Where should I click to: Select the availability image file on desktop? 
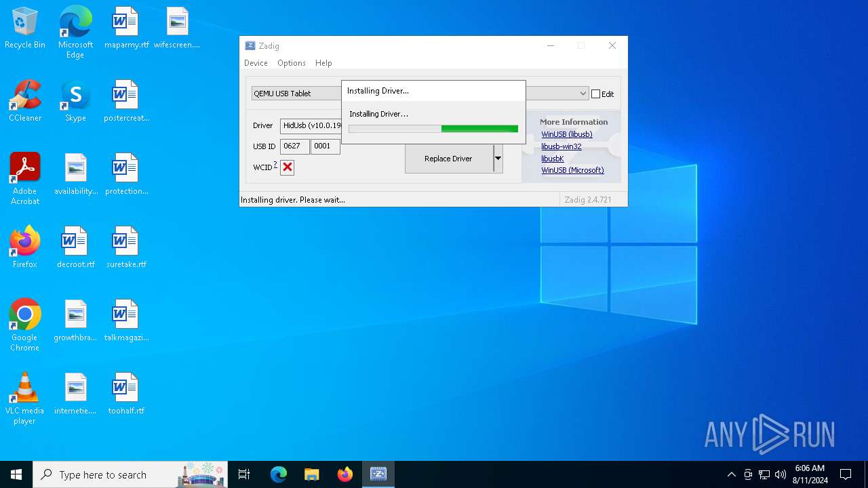point(76,175)
